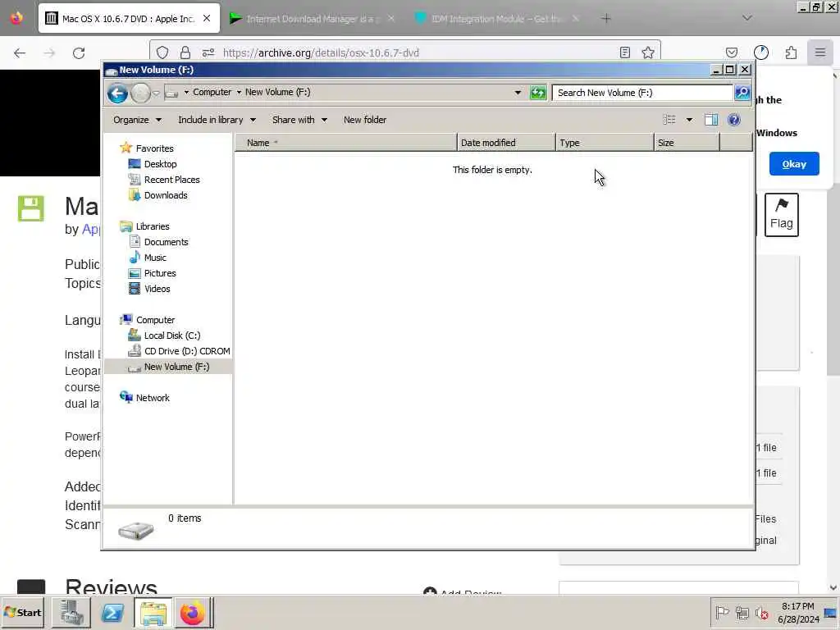
Task: Open the list all tabs dropdown
Action: tap(746, 18)
